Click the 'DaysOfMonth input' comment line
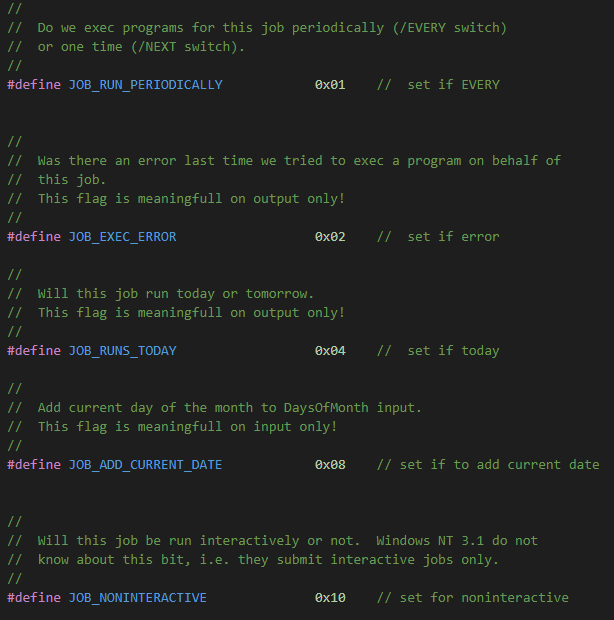Screen dimensions: 614x620 (x=230, y=408)
